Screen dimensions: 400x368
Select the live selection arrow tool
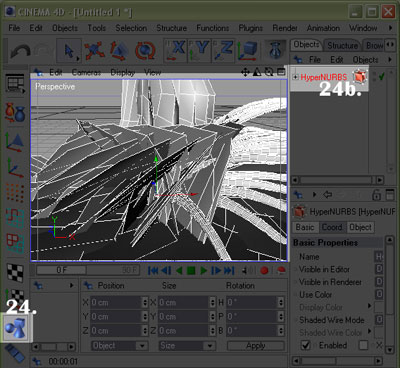point(69,51)
